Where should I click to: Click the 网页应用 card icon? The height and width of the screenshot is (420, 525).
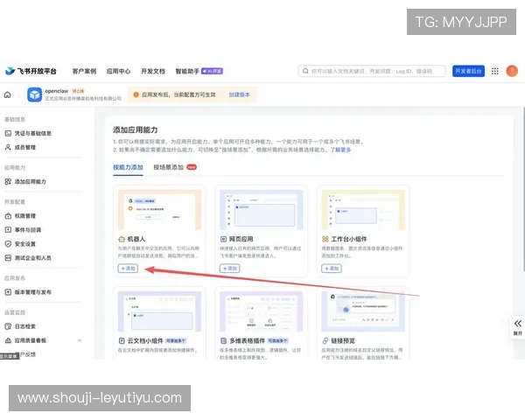coord(223,239)
